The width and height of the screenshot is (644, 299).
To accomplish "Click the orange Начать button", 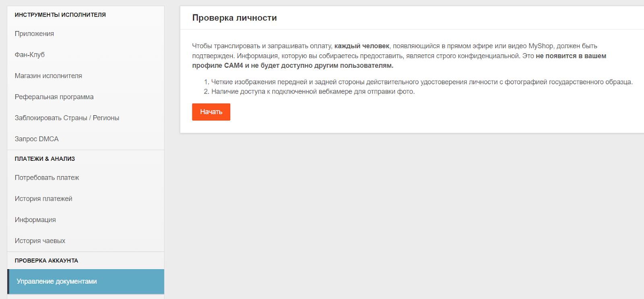I will (211, 112).
